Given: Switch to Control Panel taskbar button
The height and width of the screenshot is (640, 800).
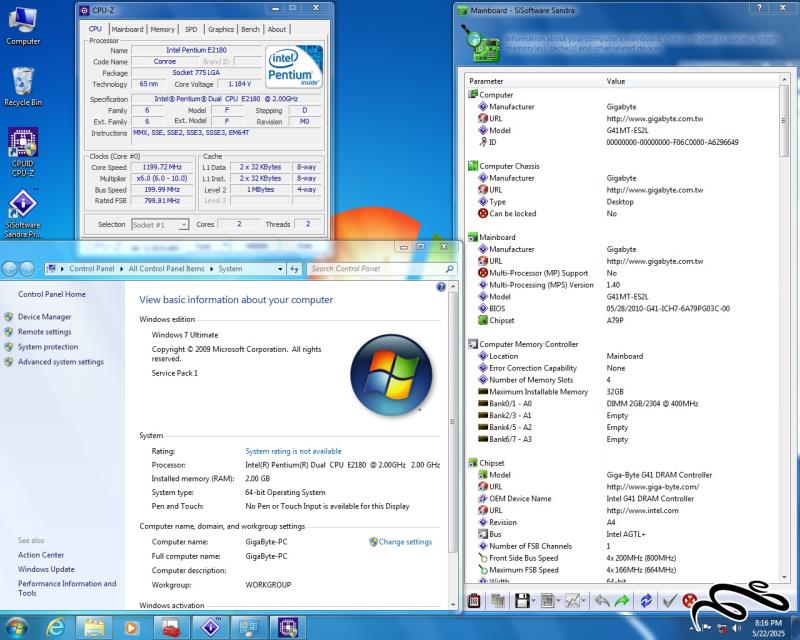Looking at the screenshot, I should 249,627.
